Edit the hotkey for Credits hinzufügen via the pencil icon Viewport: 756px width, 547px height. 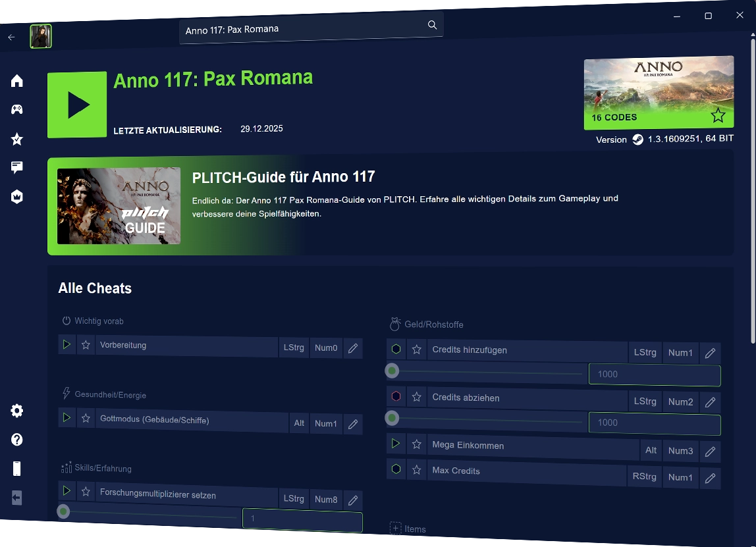710,353
